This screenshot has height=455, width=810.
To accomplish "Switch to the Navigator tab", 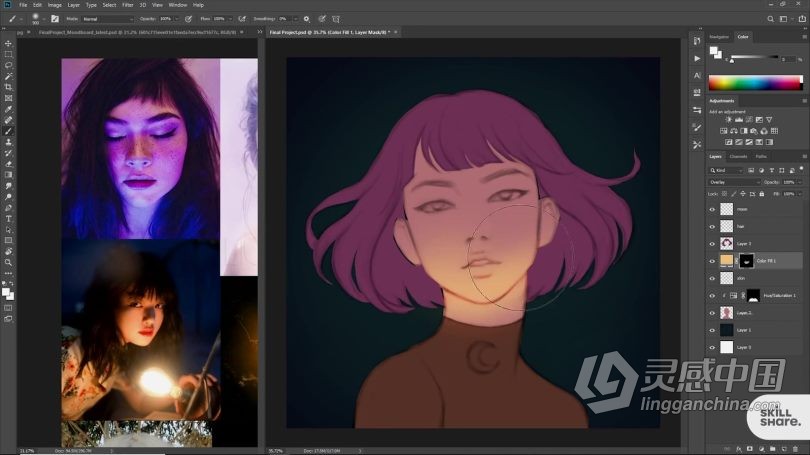I will click(719, 37).
